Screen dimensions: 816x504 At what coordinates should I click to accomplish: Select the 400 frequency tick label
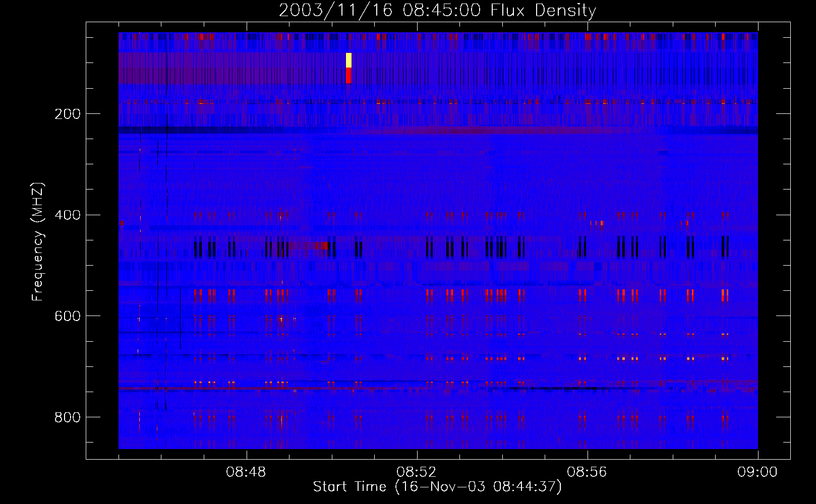pyautogui.click(x=68, y=215)
